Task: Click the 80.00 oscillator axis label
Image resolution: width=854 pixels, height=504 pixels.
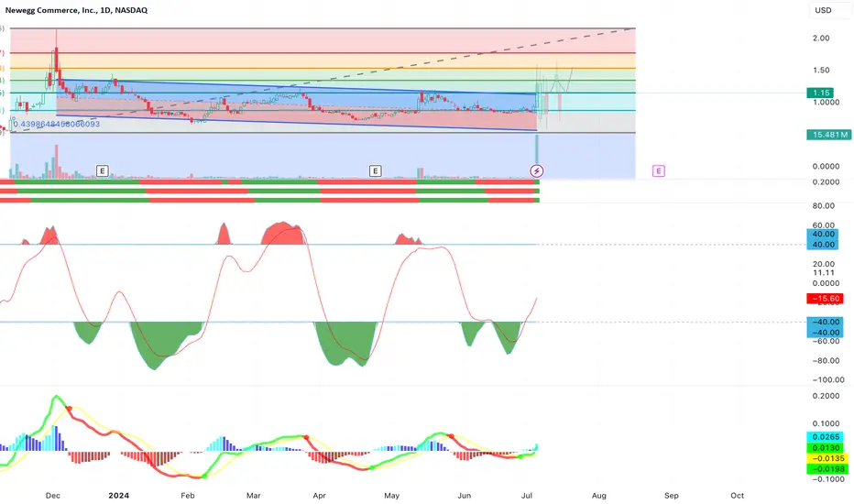Action: tap(824, 205)
